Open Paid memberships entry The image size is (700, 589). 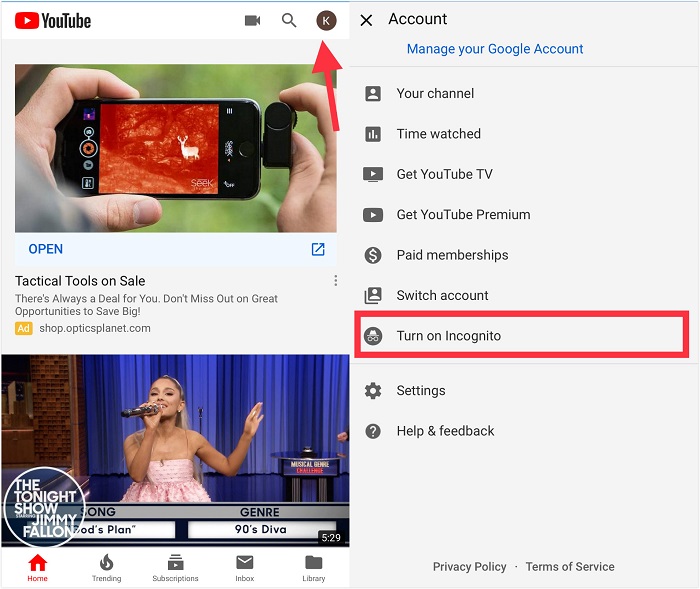[x=525, y=255]
